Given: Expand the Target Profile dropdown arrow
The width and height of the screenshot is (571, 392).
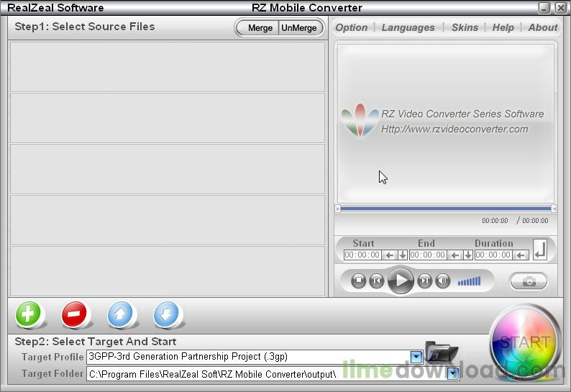Looking at the screenshot, I should click(x=416, y=357).
